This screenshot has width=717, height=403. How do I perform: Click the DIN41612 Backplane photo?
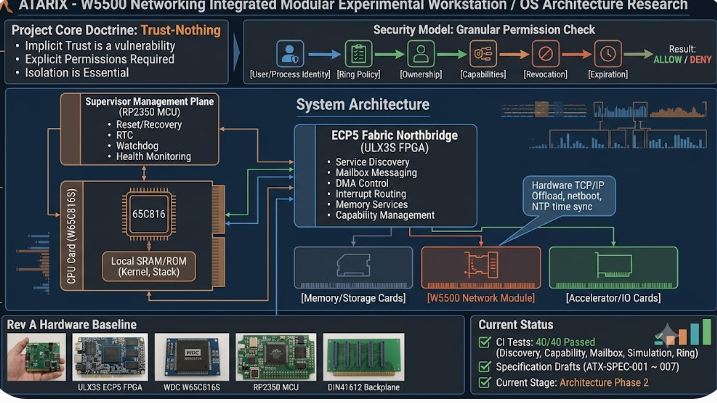364,357
